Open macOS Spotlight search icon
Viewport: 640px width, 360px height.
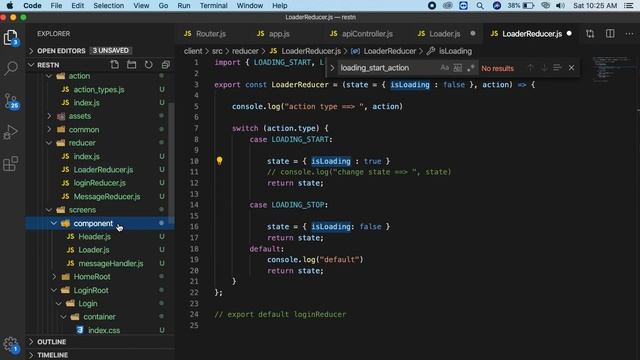tap(480, 6)
